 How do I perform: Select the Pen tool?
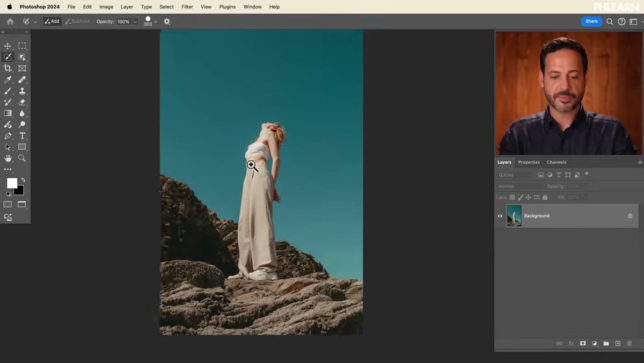click(8, 136)
